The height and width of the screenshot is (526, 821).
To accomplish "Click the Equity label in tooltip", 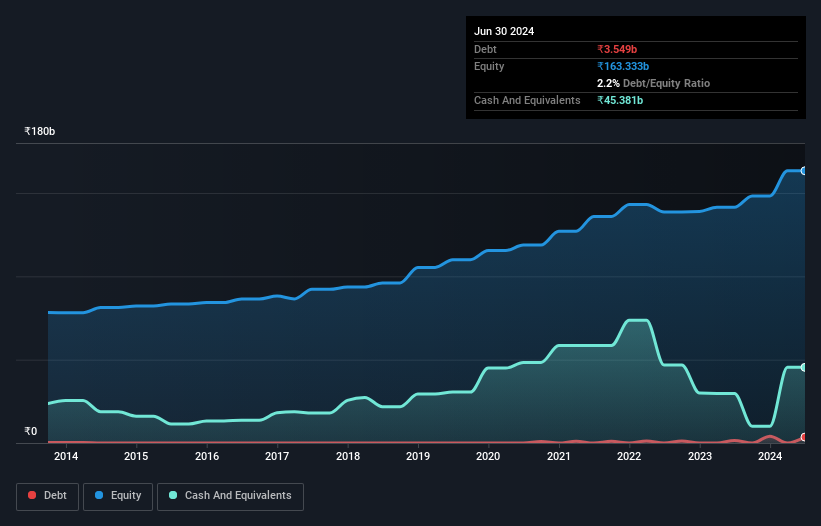I will 489,66.
